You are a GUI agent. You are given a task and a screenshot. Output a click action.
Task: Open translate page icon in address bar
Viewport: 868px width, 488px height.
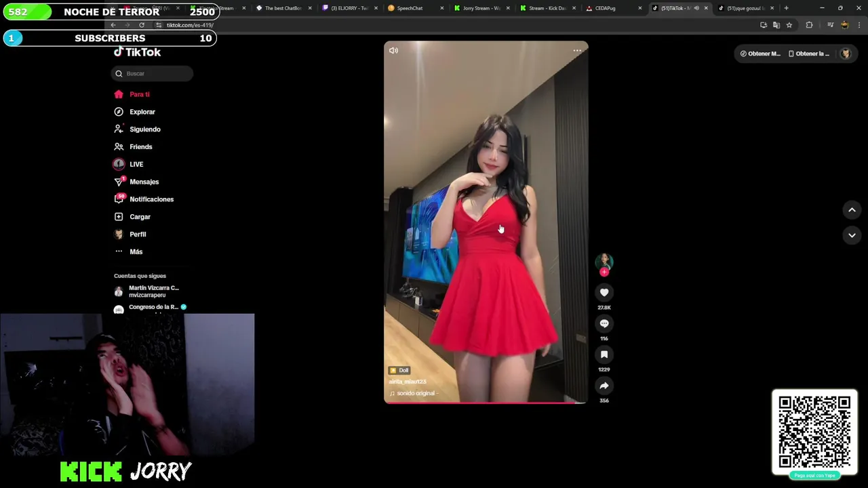776,25
